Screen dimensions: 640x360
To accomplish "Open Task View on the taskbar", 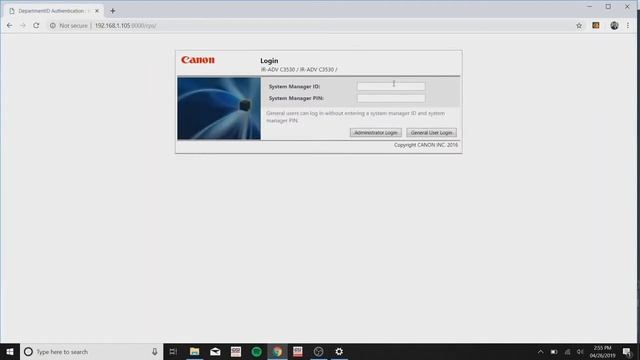I will click(173, 352).
